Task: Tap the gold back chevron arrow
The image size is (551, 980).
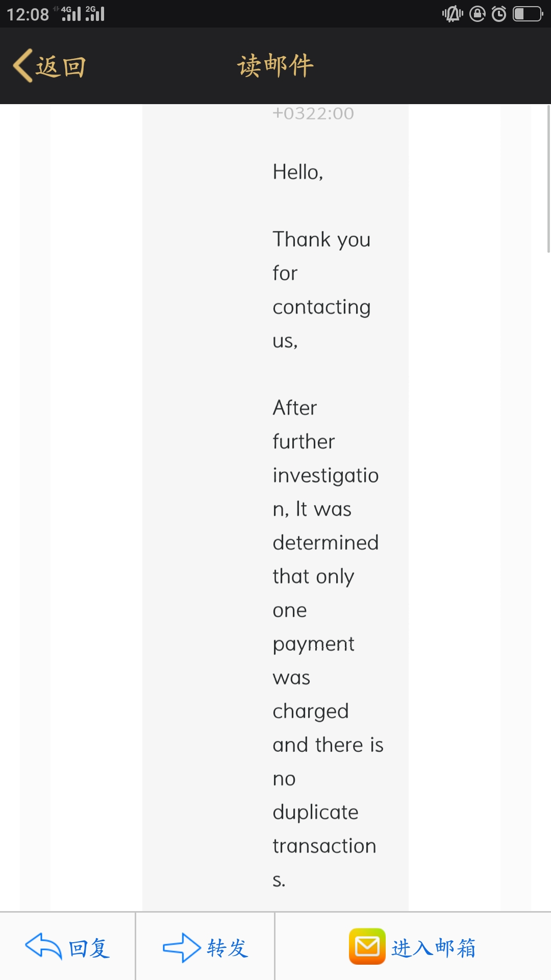Action: 23,66
